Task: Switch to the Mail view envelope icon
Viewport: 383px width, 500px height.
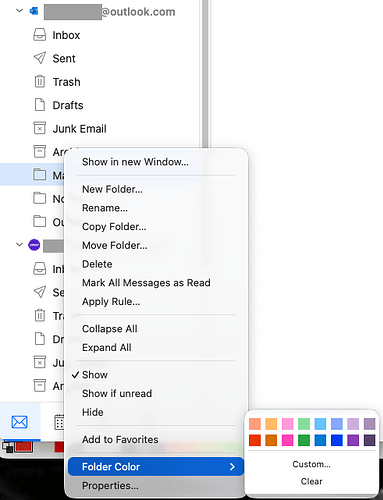Action: pyautogui.click(x=20, y=422)
